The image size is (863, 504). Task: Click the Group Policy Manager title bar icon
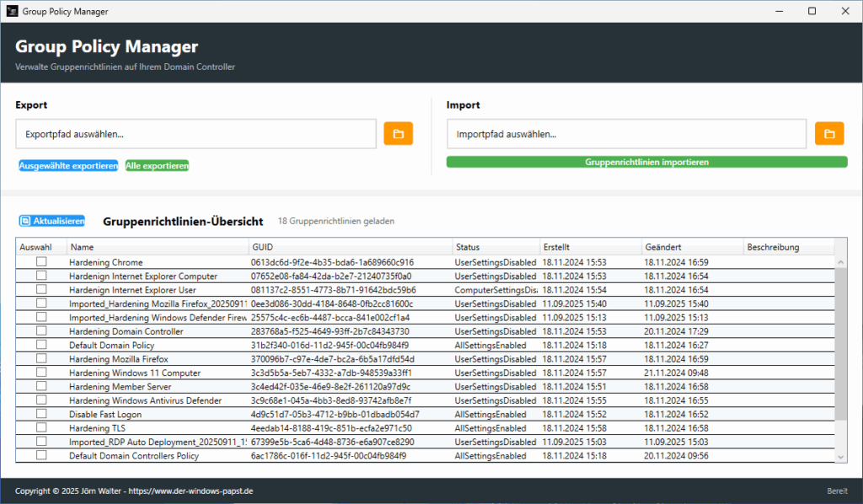point(11,11)
